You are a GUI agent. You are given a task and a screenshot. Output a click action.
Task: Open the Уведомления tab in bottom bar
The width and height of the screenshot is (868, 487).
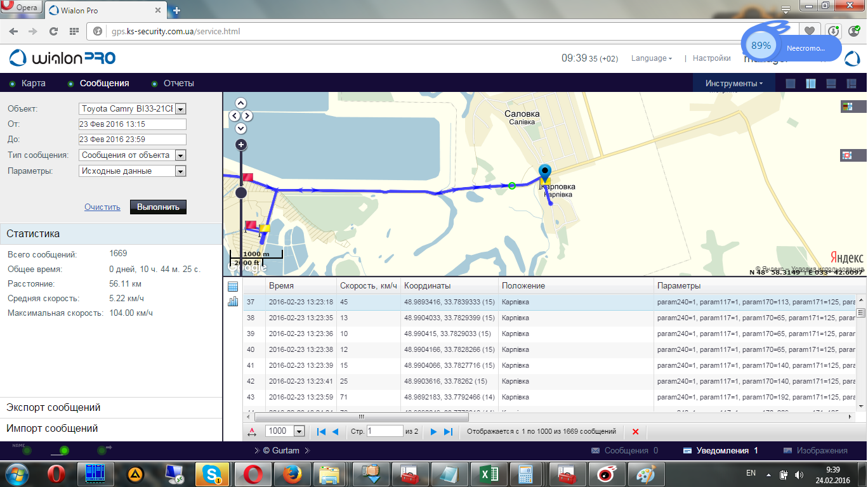pyautogui.click(x=720, y=450)
